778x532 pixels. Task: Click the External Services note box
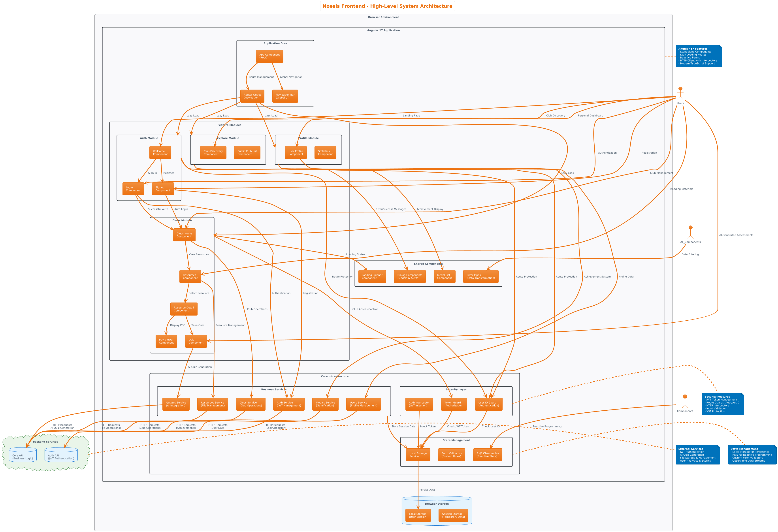pyautogui.click(x=698, y=455)
